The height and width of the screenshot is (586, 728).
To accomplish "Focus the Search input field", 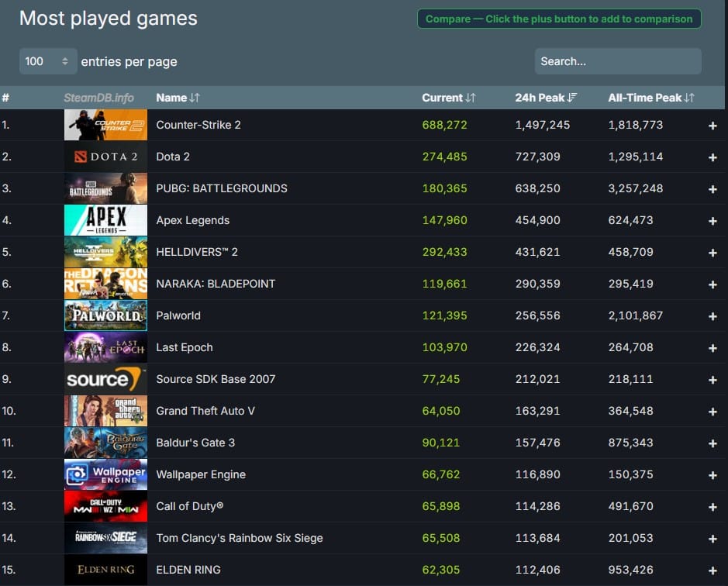I will (x=618, y=61).
